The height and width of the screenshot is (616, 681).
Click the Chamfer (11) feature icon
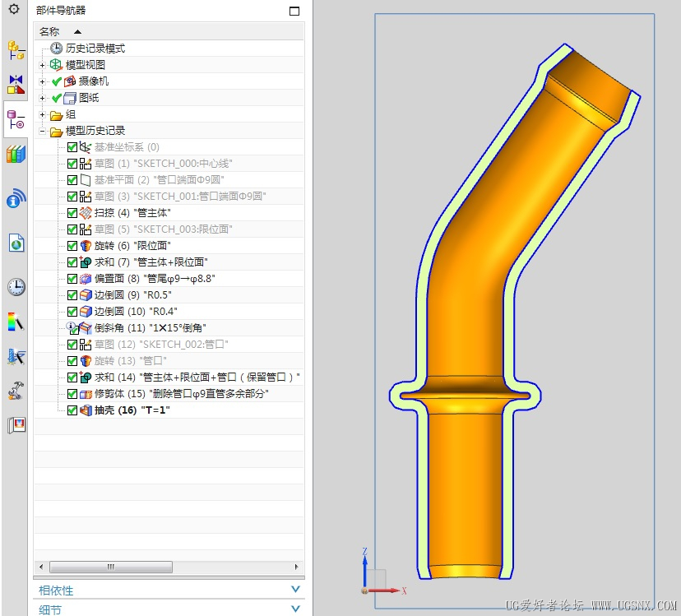pos(86,328)
